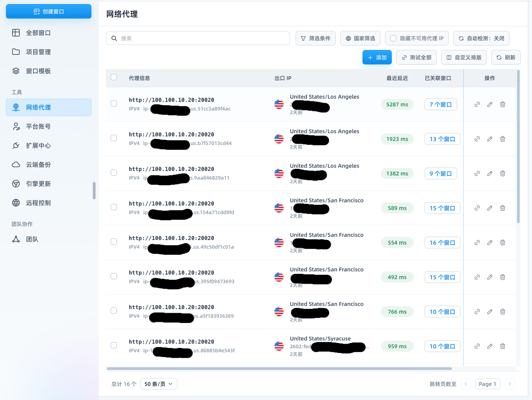The image size is (532, 400).
Task: Delete the proxy with 589 ms latency
Action: 502,208
